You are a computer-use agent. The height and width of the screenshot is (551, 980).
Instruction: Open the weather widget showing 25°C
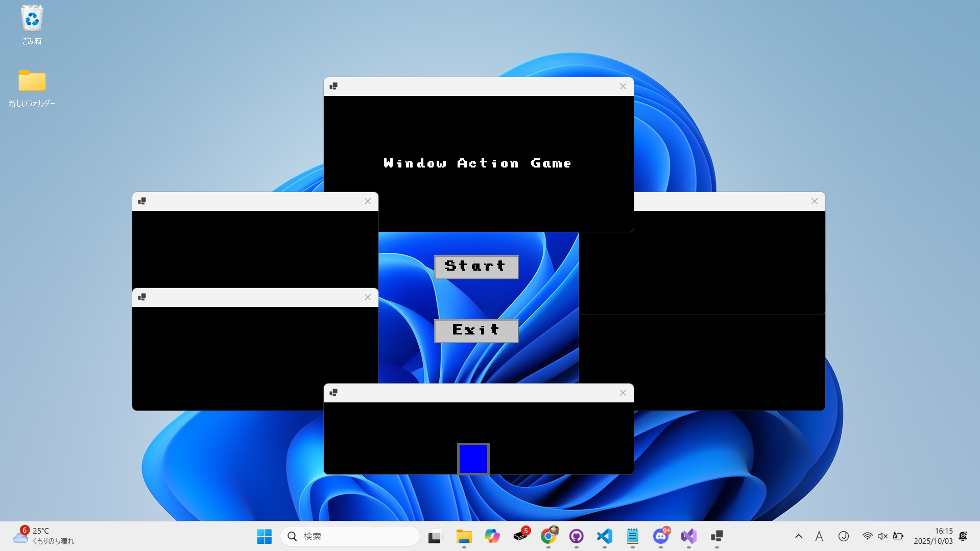pos(43,536)
